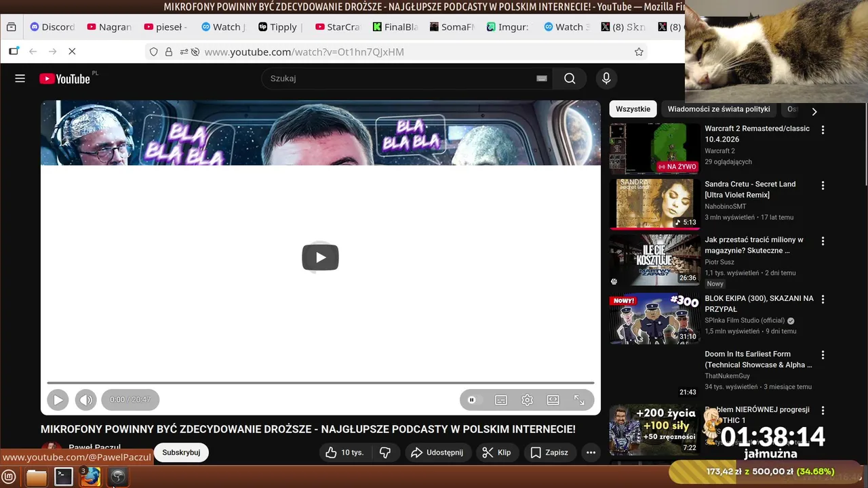The image size is (868, 488).
Task: Switch to the Discord tab
Action: coord(53,27)
